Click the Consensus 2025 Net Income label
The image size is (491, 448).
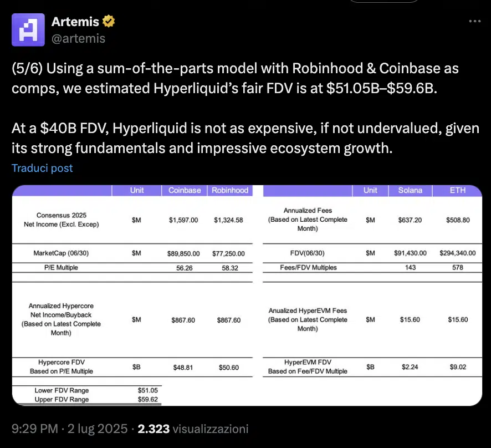(62, 220)
